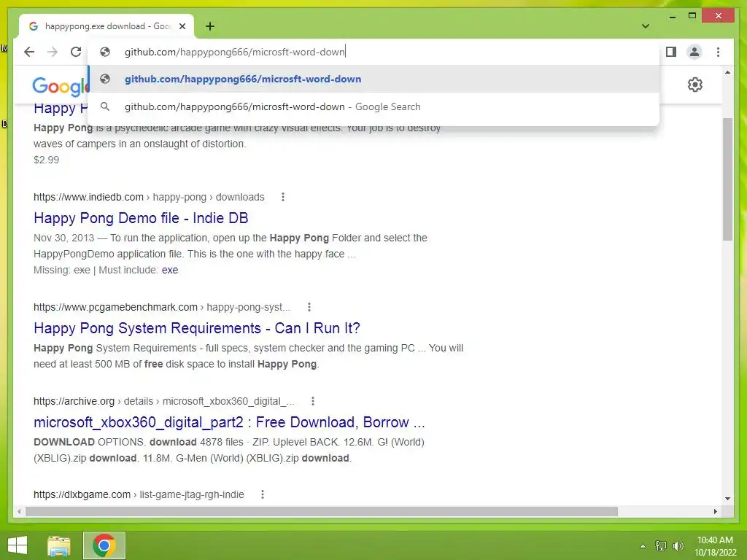Screen dimensions: 747x560
Task: Show hidden system tray icons
Action: tap(643, 546)
